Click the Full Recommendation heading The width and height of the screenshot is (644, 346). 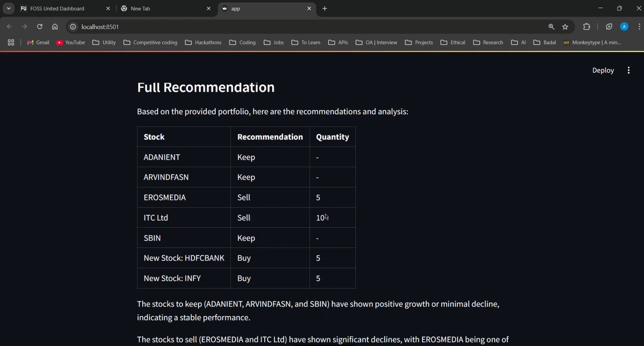coord(206,87)
